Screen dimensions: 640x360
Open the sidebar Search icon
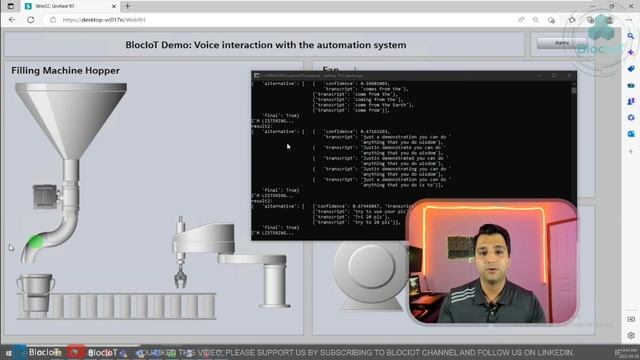tap(631, 36)
